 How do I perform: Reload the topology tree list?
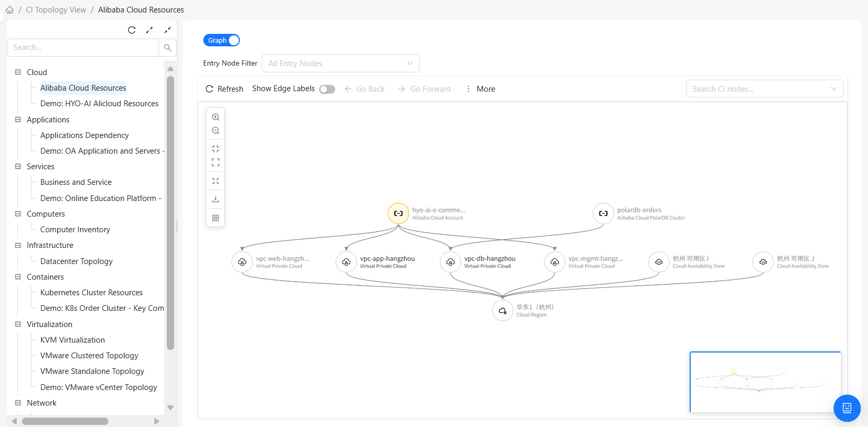(132, 30)
